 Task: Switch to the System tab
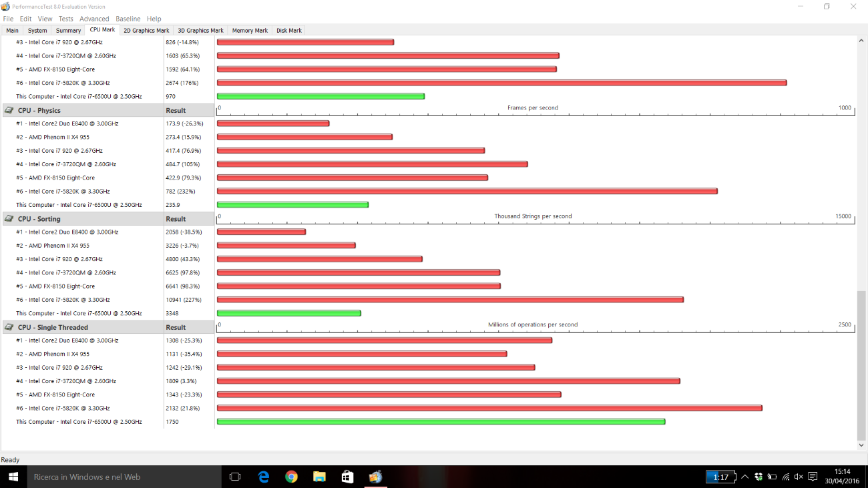[x=37, y=30]
